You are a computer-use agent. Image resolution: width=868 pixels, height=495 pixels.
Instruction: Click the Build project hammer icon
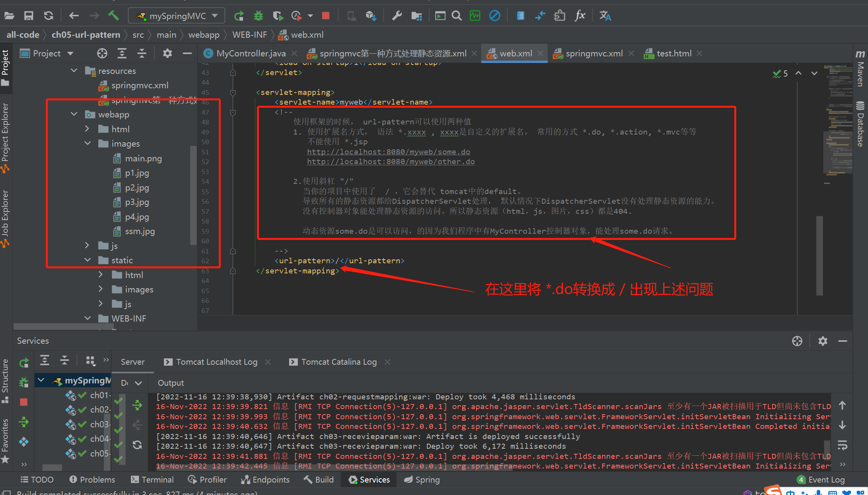pyautogui.click(x=113, y=16)
